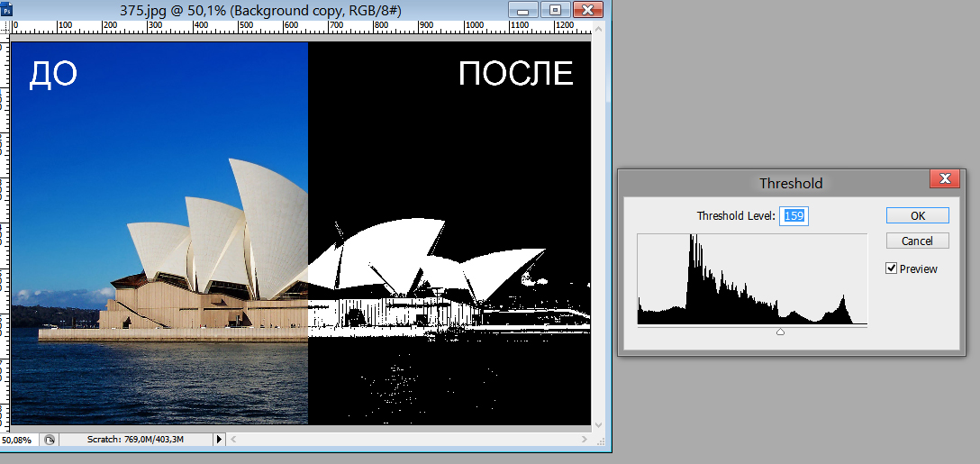
Task: Click the status bar preview icon beside zoom
Action: click(50, 440)
